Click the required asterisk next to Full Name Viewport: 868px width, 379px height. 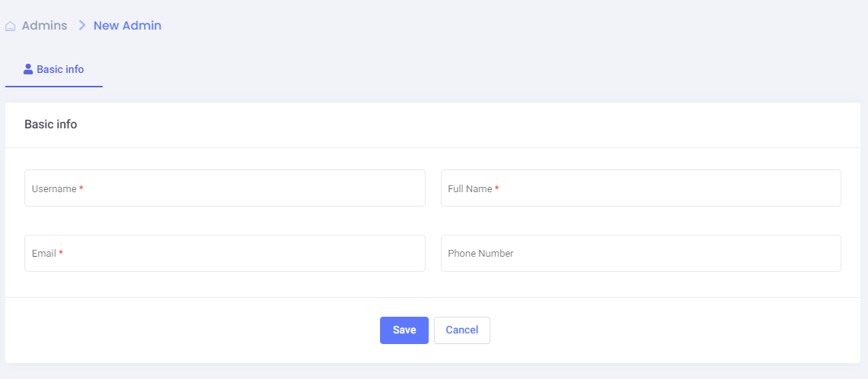click(497, 189)
